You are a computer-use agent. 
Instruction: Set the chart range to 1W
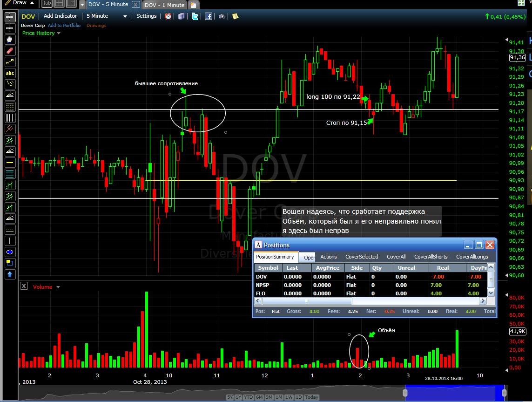click(x=289, y=397)
